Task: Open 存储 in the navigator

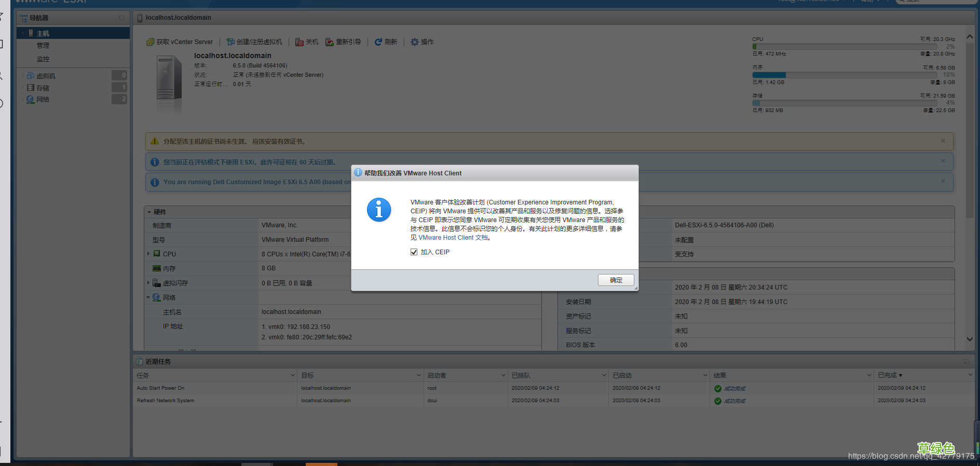Action: (43, 88)
